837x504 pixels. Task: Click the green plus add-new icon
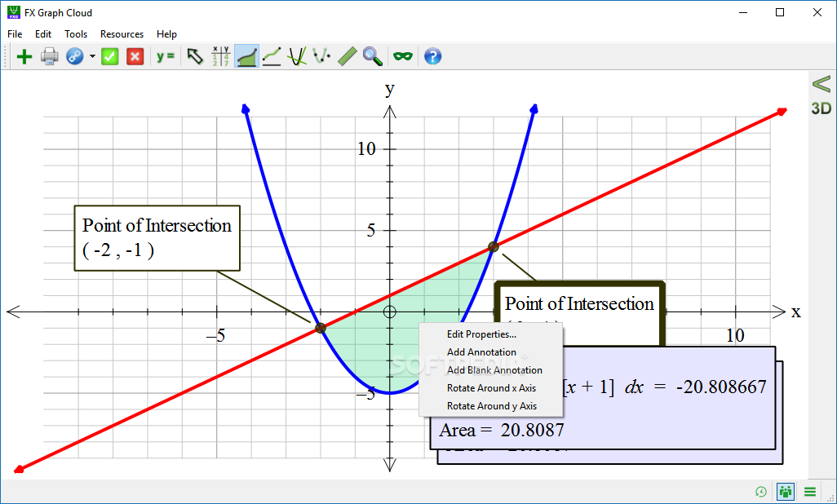pos(24,56)
